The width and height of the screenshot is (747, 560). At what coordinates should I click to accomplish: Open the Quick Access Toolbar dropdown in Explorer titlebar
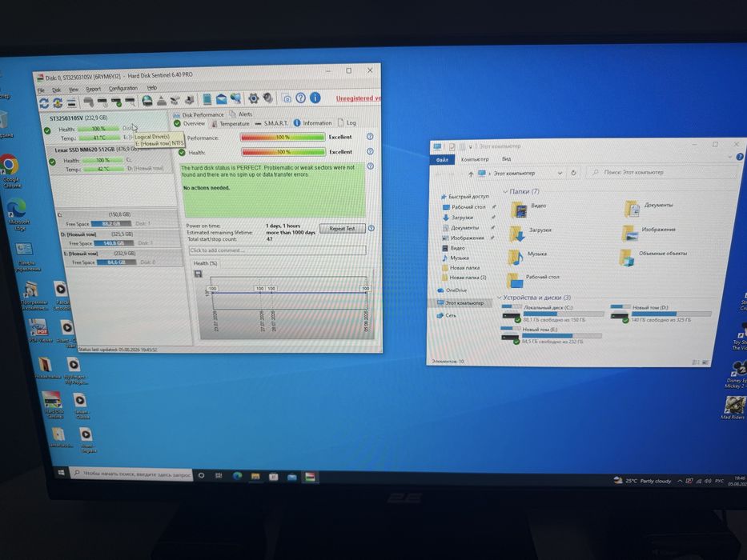[x=470, y=146]
